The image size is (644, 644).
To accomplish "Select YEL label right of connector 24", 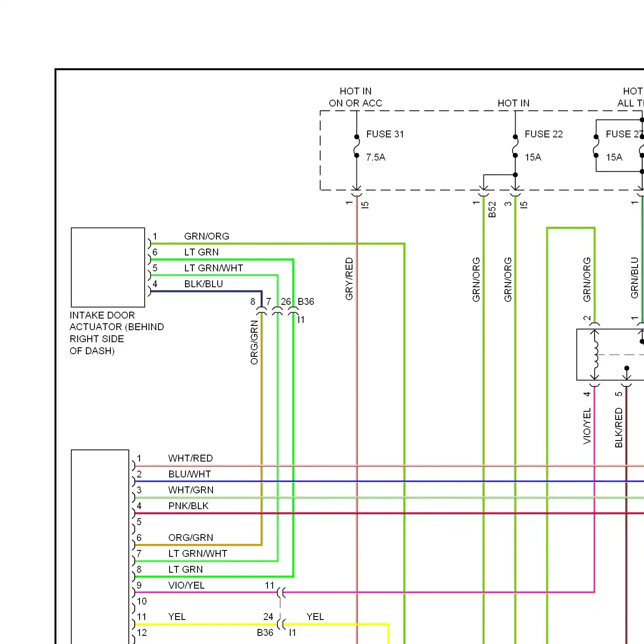I will (x=315, y=617).
